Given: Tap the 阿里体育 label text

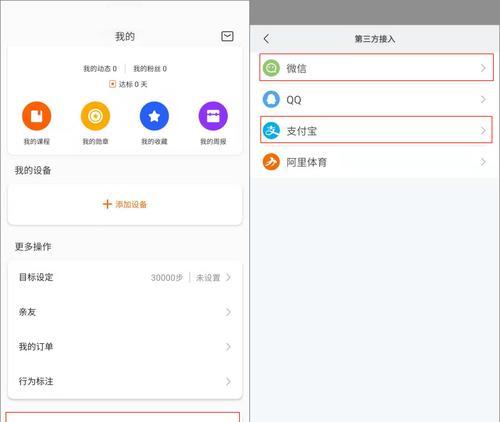Looking at the screenshot, I should click(x=307, y=162).
